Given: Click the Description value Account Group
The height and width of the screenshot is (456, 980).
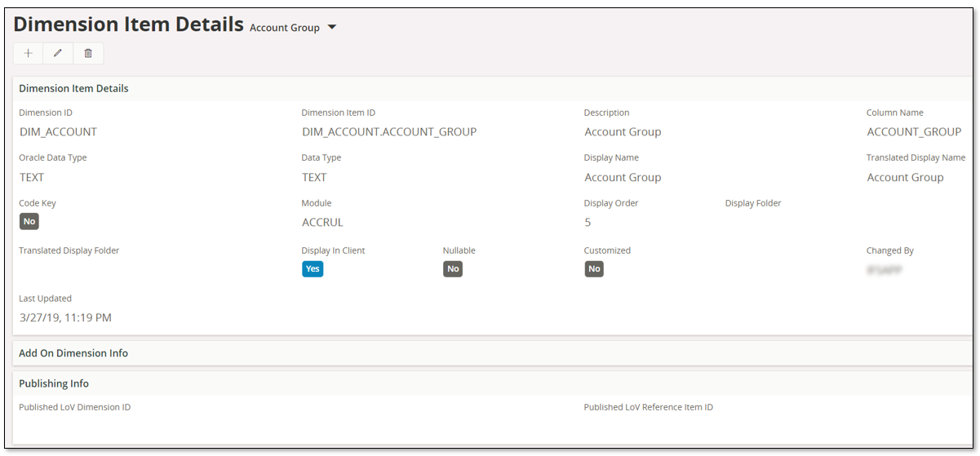Looking at the screenshot, I should 623,131.
